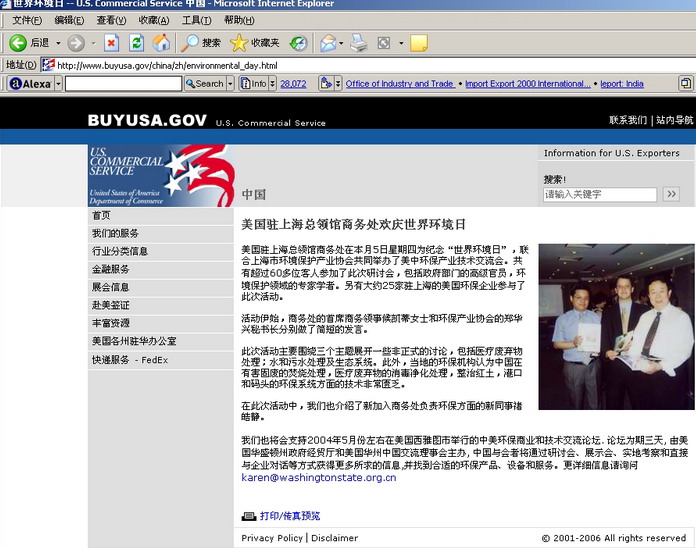
Task: Expand the Mail button dropdown arrow
Action: [341, 43]
